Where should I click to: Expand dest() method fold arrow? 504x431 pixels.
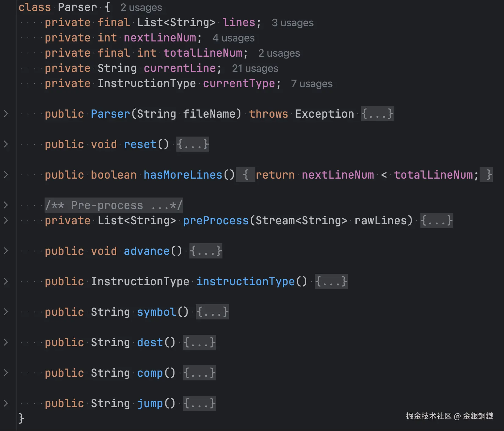coord(6,342)
